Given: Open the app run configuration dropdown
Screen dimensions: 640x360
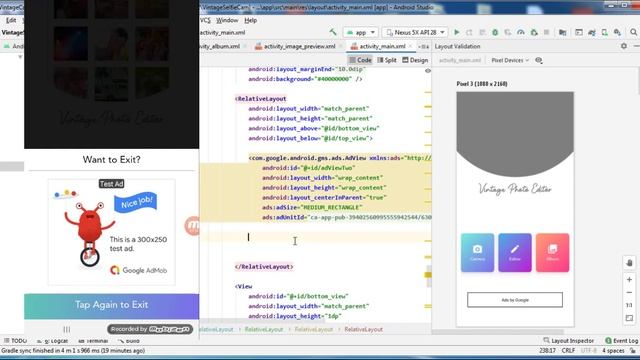Looking at the screenshot, I should point(361,32).
